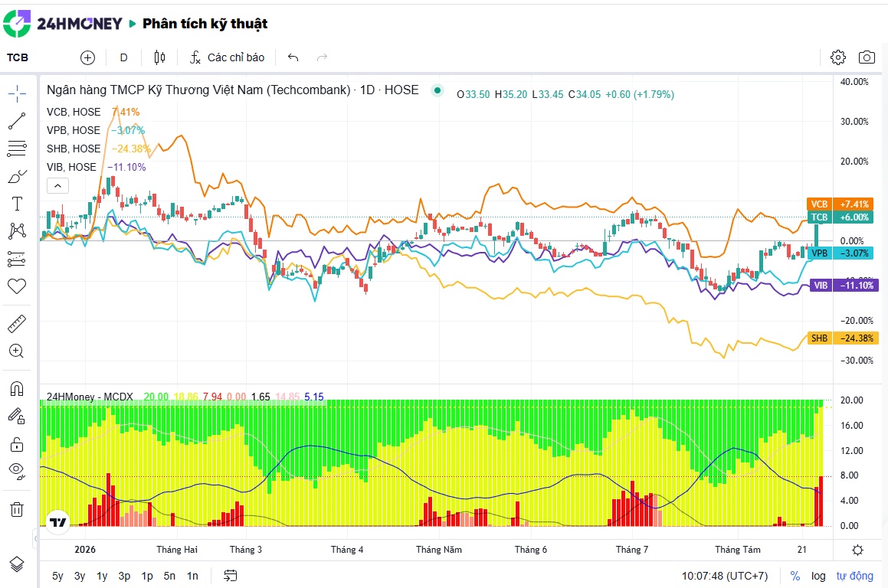The width and height of the screenshot is (888, 588).
Task: Select the 1n time range
Action: click(192, 576)
